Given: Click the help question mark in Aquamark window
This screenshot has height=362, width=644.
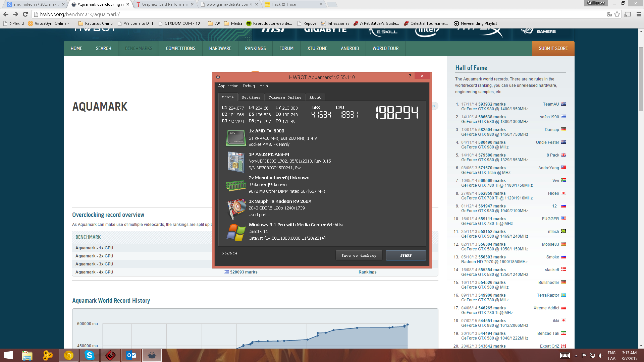Looking at the screenshot, I should 410,76.
